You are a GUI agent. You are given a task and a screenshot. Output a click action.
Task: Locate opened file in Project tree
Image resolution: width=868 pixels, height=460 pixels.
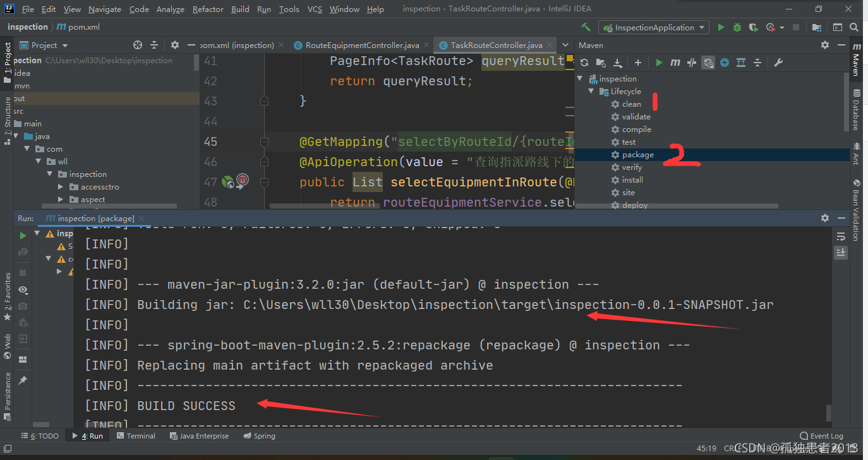[138, 45]
